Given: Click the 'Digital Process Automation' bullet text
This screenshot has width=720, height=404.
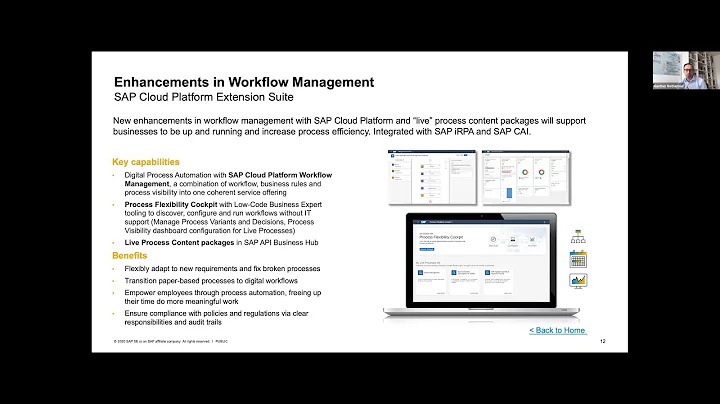Looking at the screenshot, I should click(x=228, y=184).
